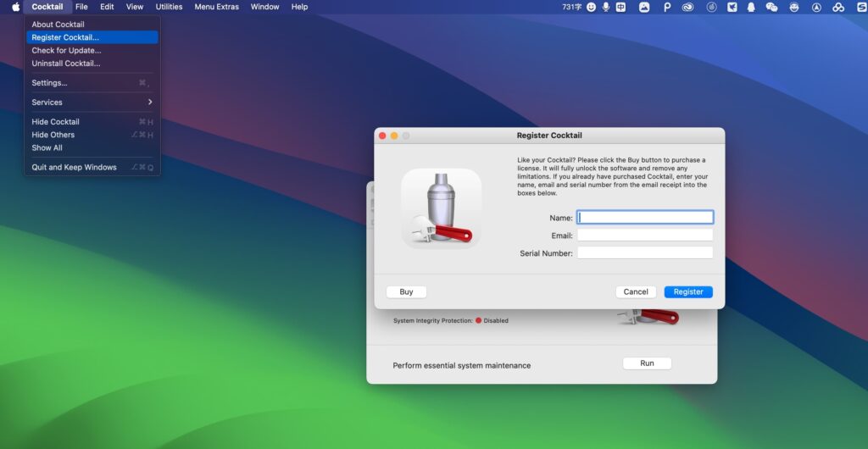Choose Quit and Keep Windows
This screenshot has width=868, height=449.
[x=92, y=167]
